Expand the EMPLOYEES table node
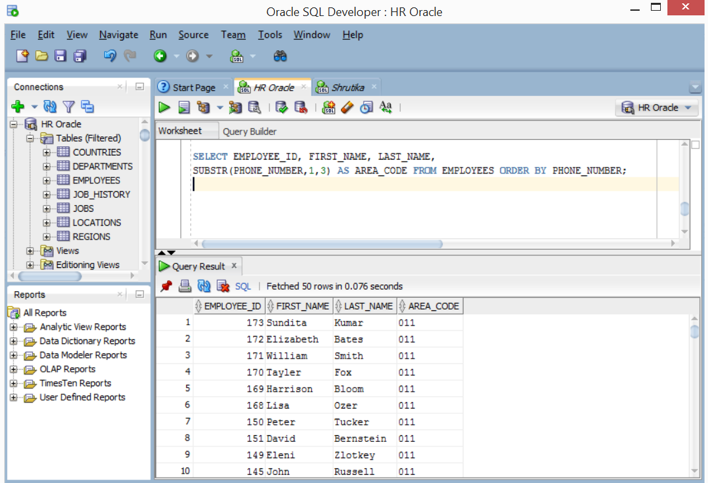This screenshot has height=483, width=708. [x=47, y=181]
